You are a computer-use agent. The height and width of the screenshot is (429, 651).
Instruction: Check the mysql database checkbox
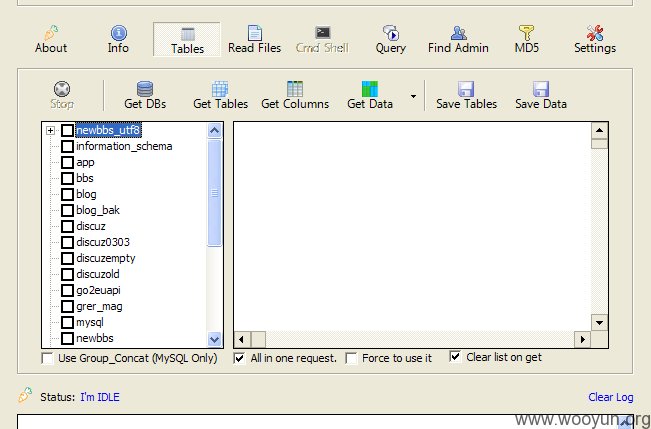tap(67, 322)
